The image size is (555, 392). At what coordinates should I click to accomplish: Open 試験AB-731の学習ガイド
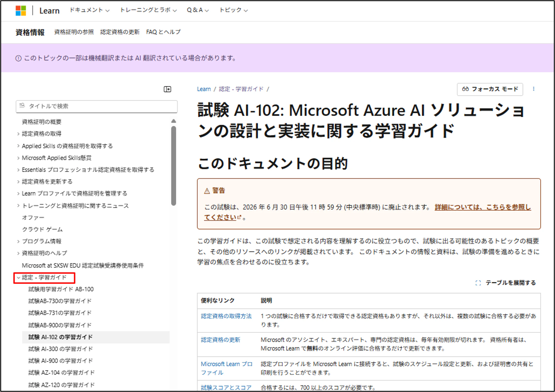(x=60, y=313)
